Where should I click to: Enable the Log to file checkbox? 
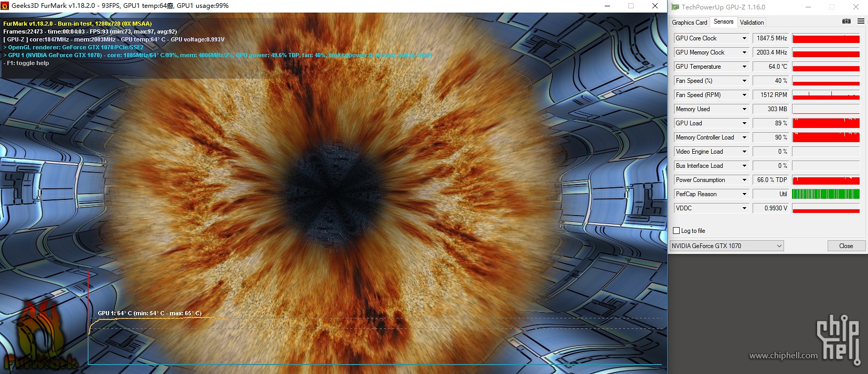(677, 231)
